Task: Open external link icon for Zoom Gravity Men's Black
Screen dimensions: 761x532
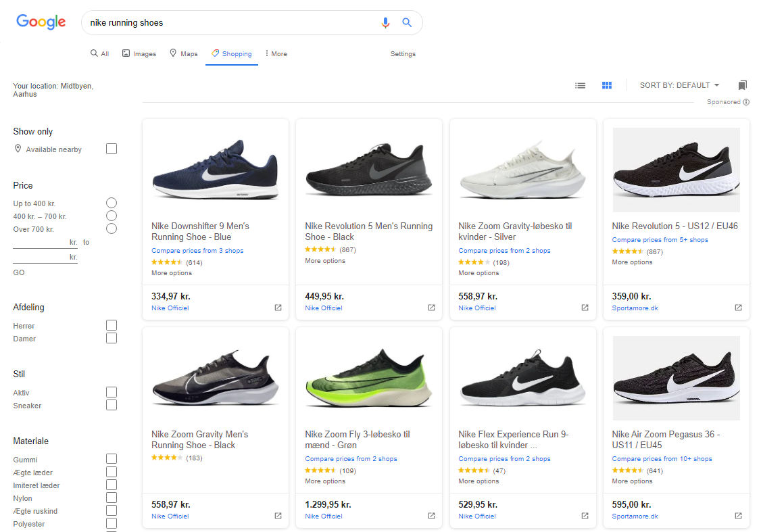Action: (x=278, y=516)
